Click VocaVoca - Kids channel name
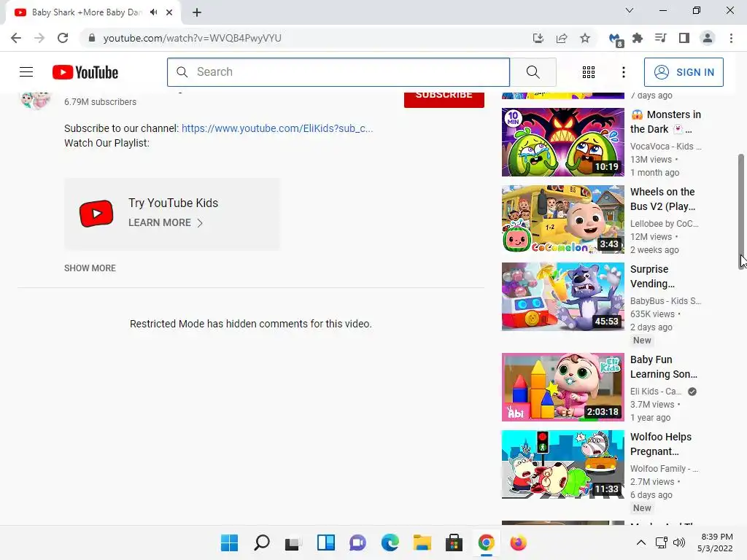This screenshot has width=747, height=560. tap(665, 146)
